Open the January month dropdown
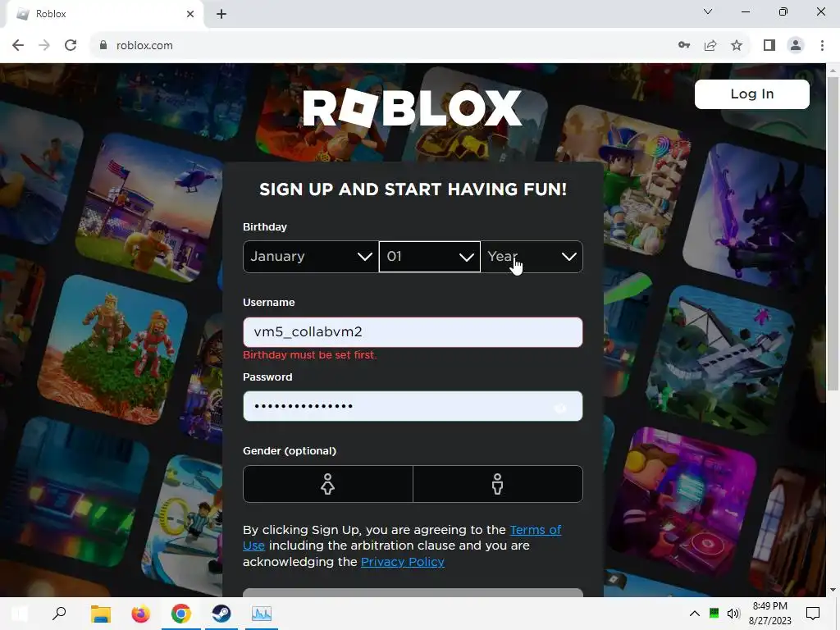This screenshot has width=840, height=630. (311, 257)
